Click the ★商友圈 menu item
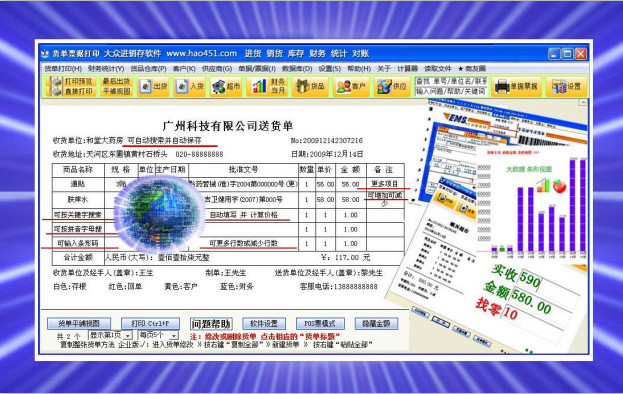The height and width of the screenshot is (394, 623). point(472,69)
